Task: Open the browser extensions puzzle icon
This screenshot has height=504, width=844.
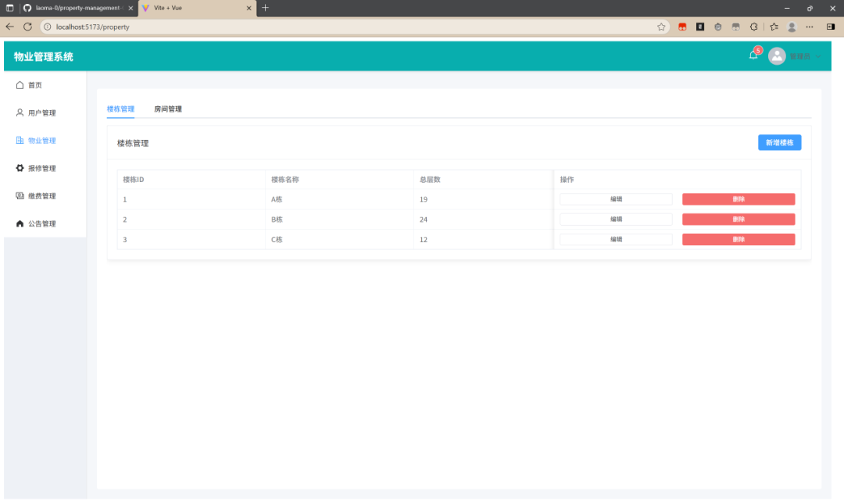Action: 753,27
